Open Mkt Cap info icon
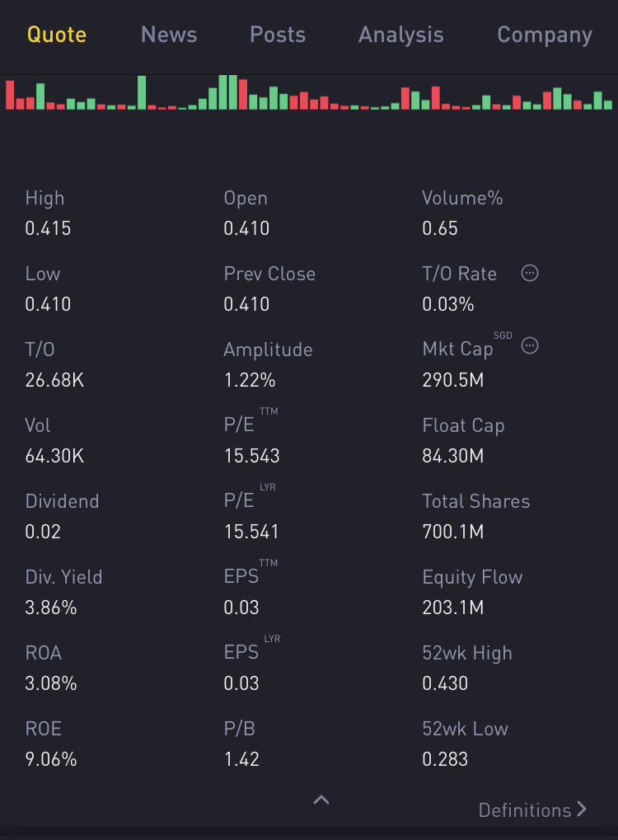The image size is (618, 840). pyautogui.click(x=530, y=346)
